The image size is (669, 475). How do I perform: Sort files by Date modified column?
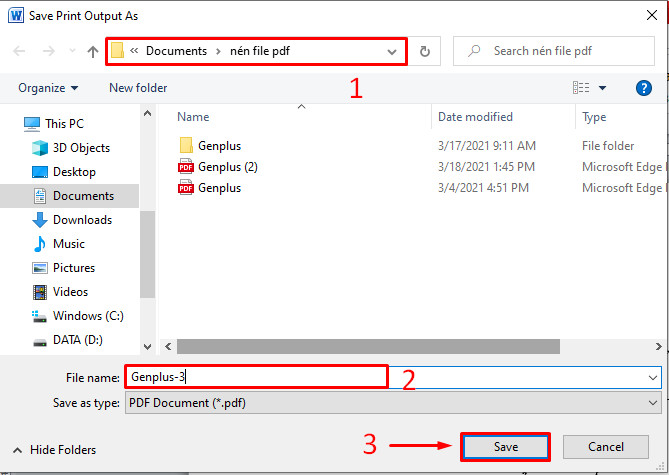coord(475,117)
